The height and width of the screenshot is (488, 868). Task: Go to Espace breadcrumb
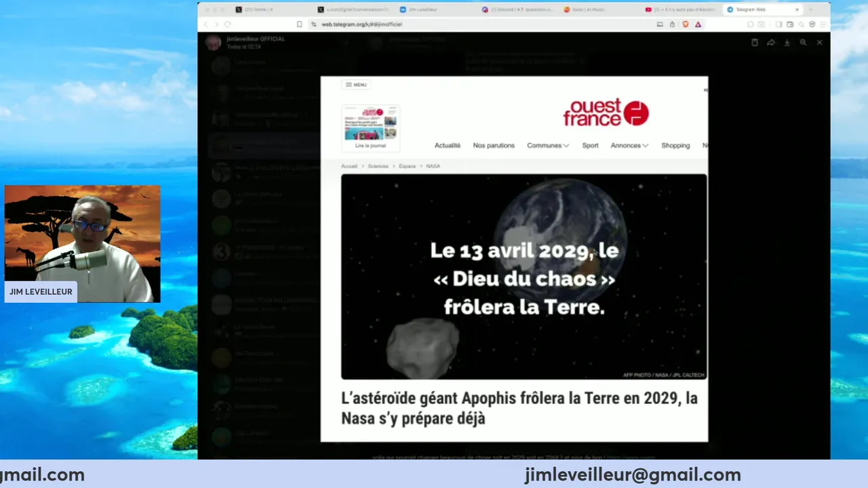coord(408,166)
